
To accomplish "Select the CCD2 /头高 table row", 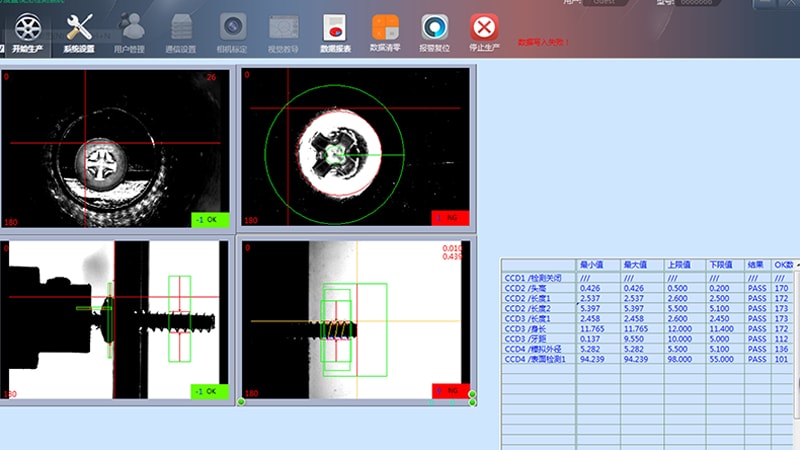I will pyautogui.click(x=648, y=288).
